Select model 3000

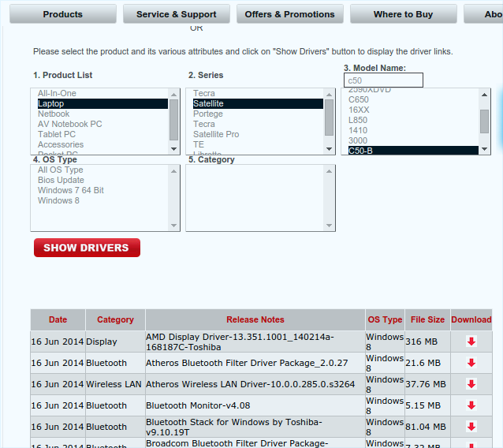pos(413,141)
